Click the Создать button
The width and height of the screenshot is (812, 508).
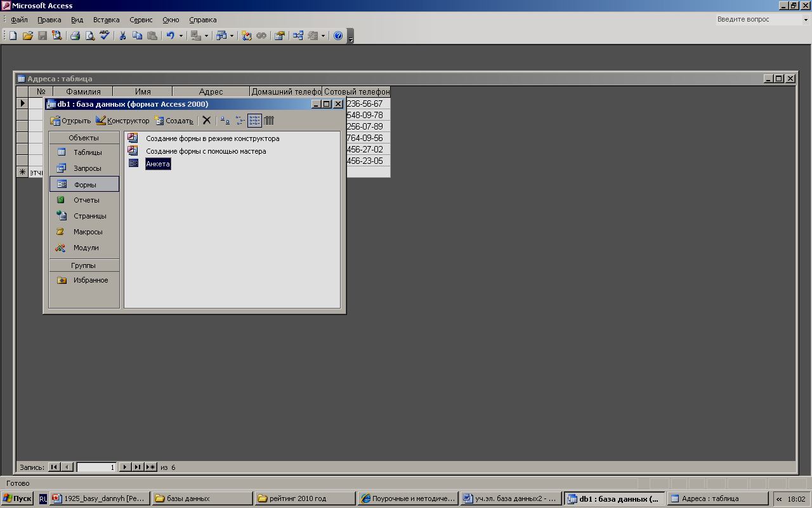(x=174, y=121)
